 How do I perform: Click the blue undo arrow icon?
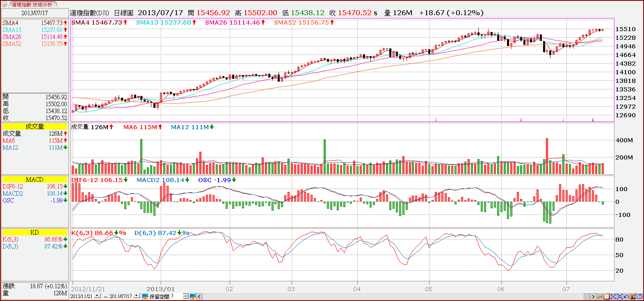tap(626, 296)
